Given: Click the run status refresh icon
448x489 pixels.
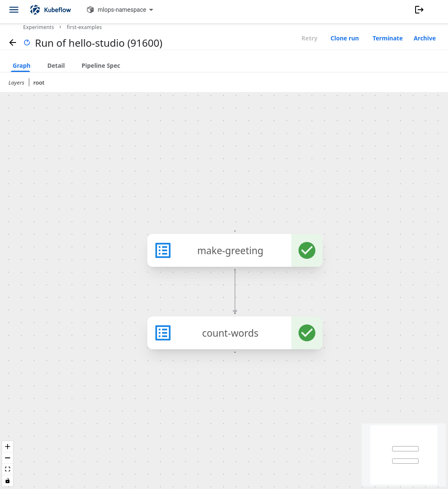Looking at the screenshot, I should [27, 43].
